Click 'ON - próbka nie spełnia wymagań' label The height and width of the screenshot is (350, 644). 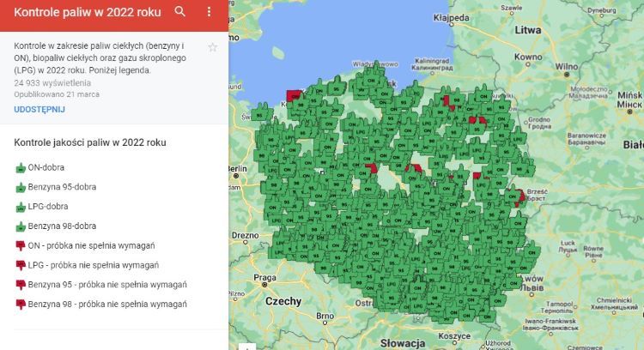click(92, 245)
